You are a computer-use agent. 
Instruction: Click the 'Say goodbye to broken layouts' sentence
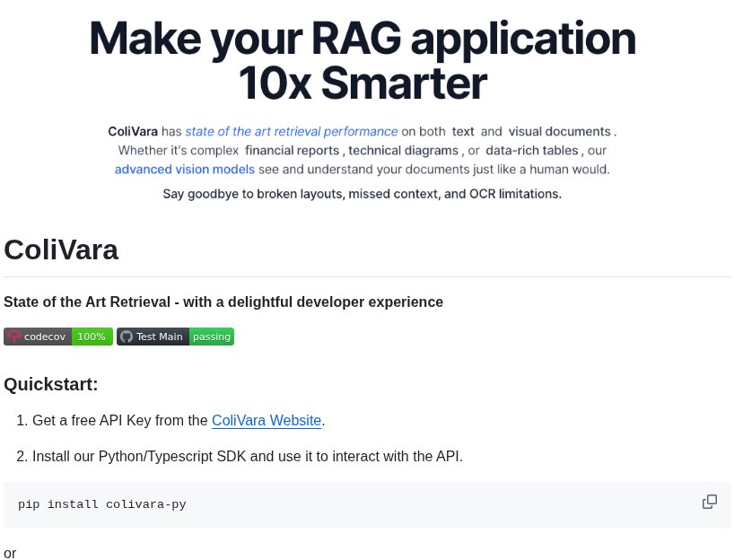[362, 194]
